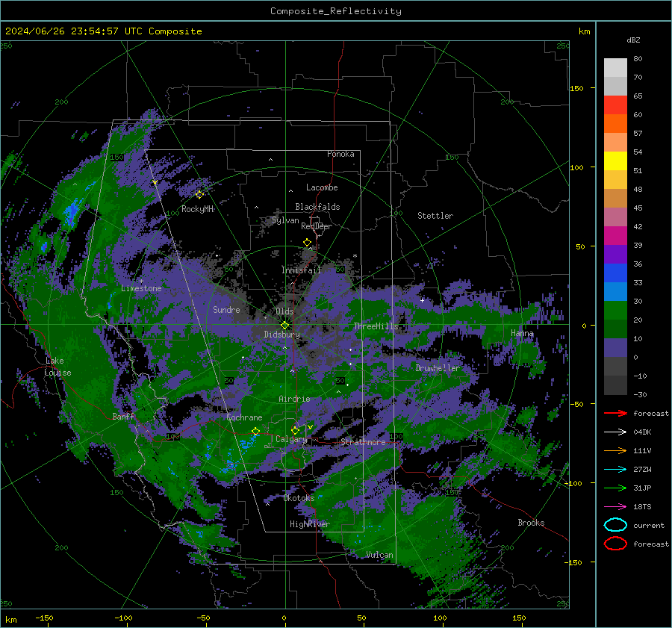Click the Brooks label
Screen dimensions: 672x628
531,523
